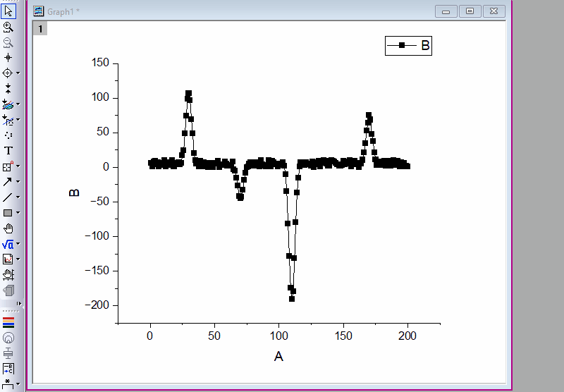The height and width of the screenshot is (392, 564).
Task: Select the Screen Reader crosshair tool
Action: [8, 58]
